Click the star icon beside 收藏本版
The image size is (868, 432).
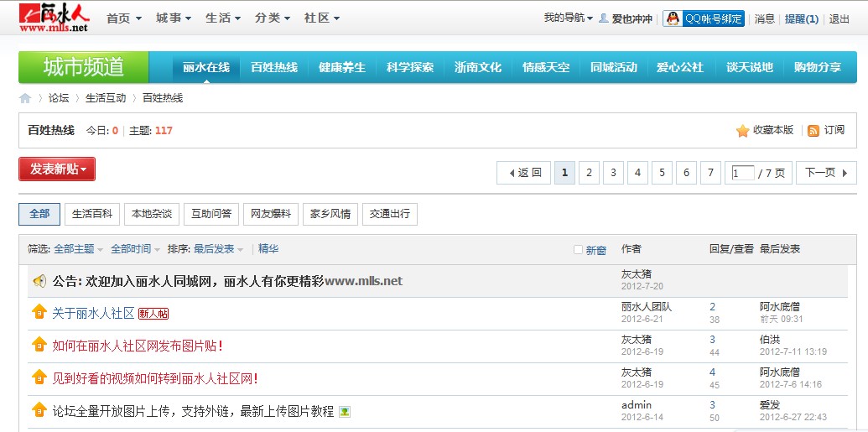(x=742, y=131)
